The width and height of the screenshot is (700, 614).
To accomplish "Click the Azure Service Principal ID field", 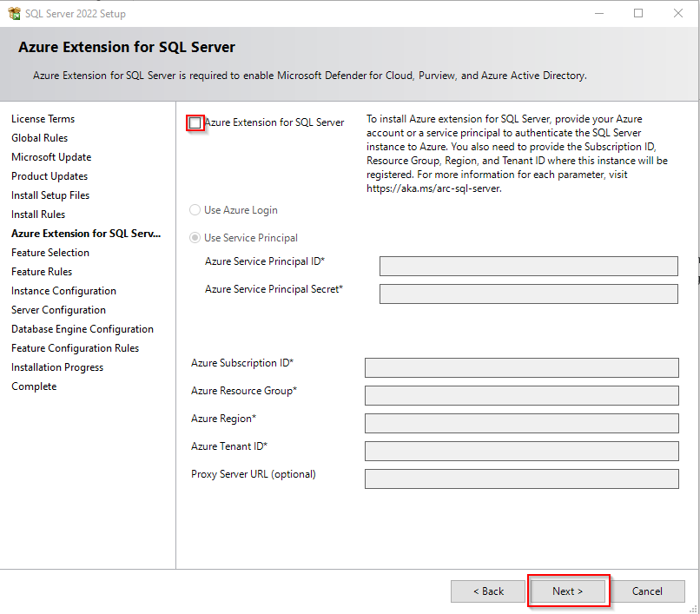I will (x=528, y=266).
